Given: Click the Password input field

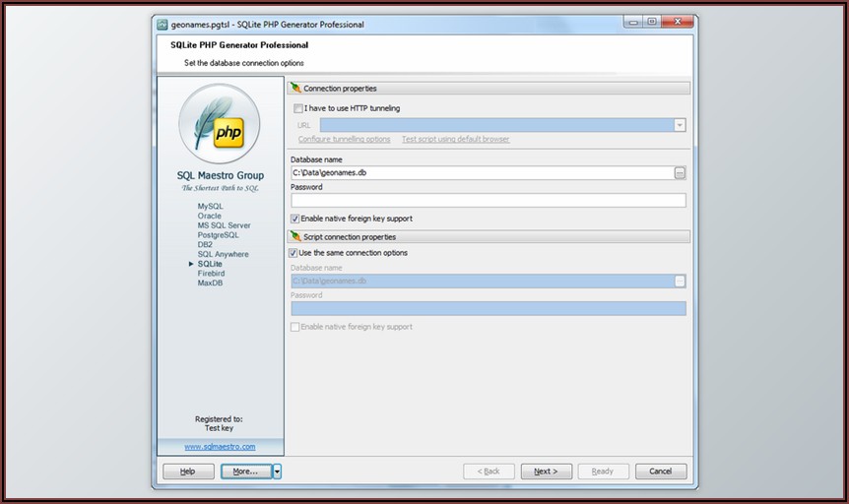Looking at the screenshot, I should click(488, 201).
